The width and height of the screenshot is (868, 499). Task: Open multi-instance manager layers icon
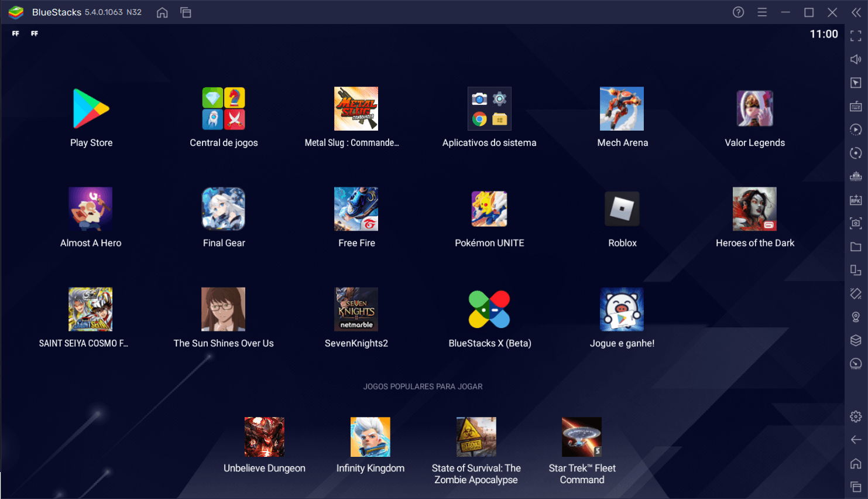point(856,340)
